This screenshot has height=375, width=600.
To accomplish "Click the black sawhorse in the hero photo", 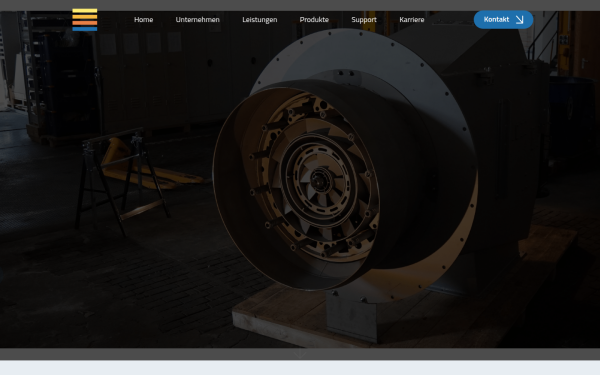I will 121,180.
